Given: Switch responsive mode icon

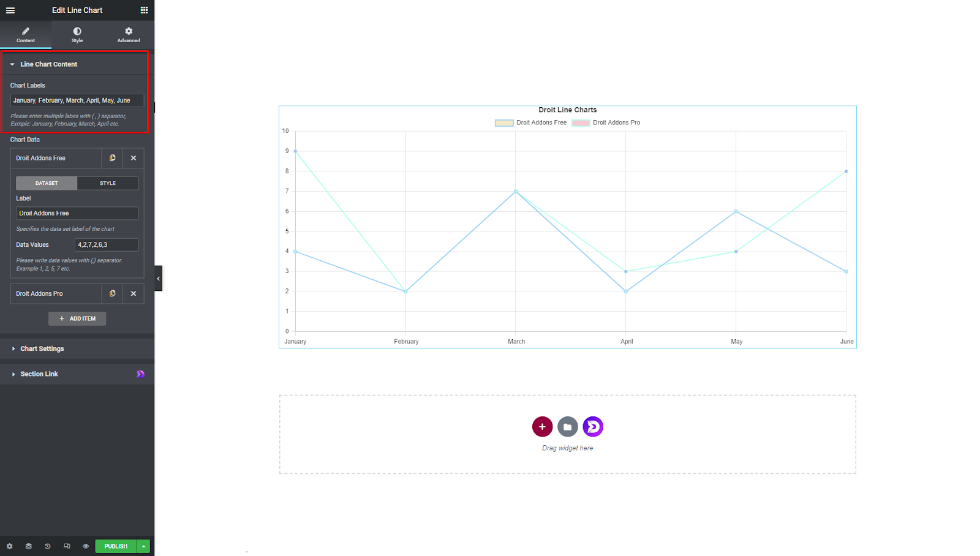Looking at the screenshot, I should coord(67,546).
